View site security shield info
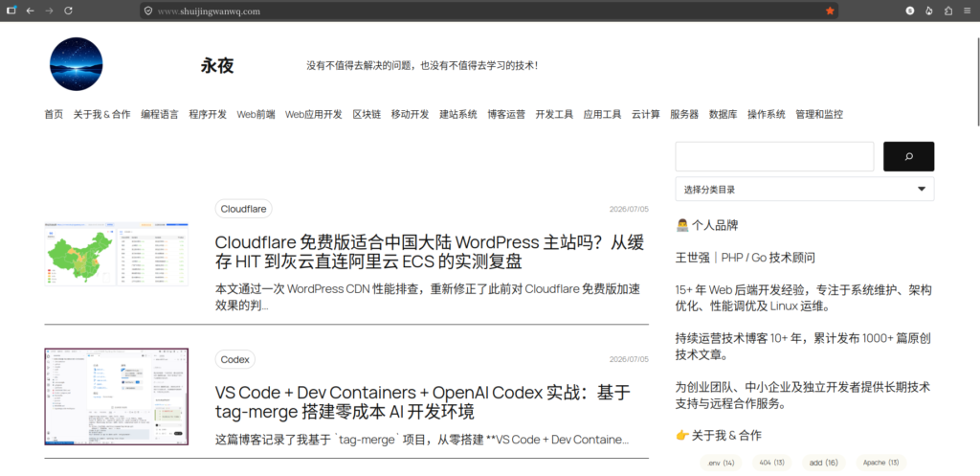 click(148, 11)
